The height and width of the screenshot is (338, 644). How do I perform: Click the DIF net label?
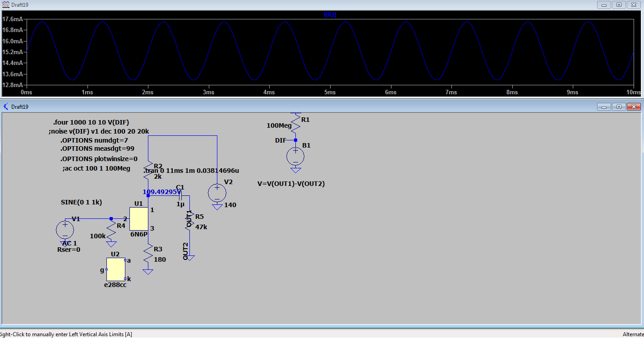tap(281, 141)
